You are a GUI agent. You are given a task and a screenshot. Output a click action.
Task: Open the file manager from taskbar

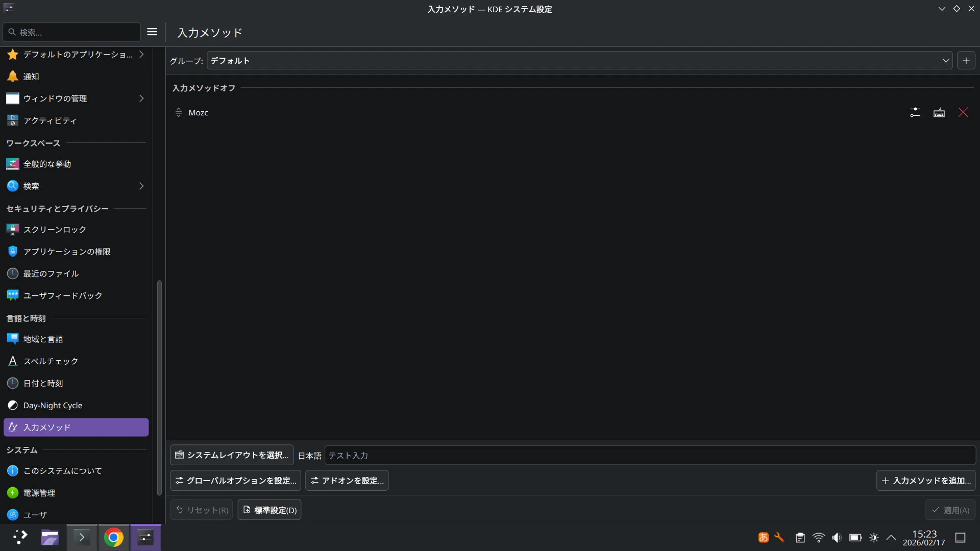point(50,537)
